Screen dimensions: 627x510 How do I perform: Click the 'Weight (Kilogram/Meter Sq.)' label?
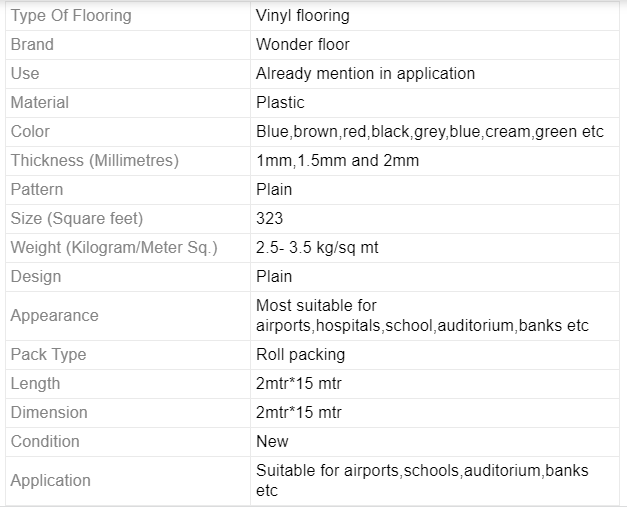tap(114, 248)
